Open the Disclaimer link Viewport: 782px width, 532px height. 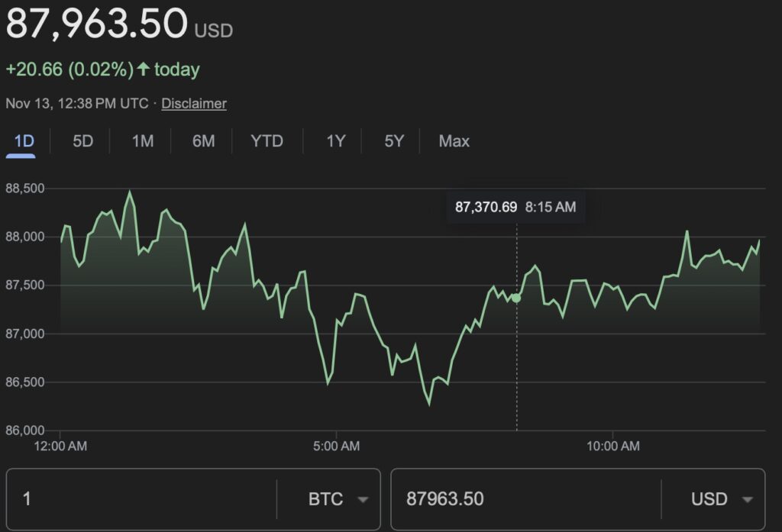pyautogui.click(x=194, y=103)
